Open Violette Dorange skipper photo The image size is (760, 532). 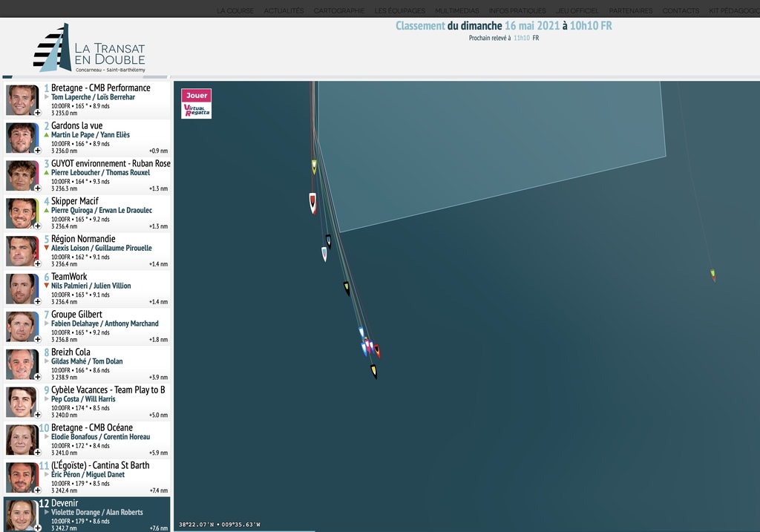point(22,515)
